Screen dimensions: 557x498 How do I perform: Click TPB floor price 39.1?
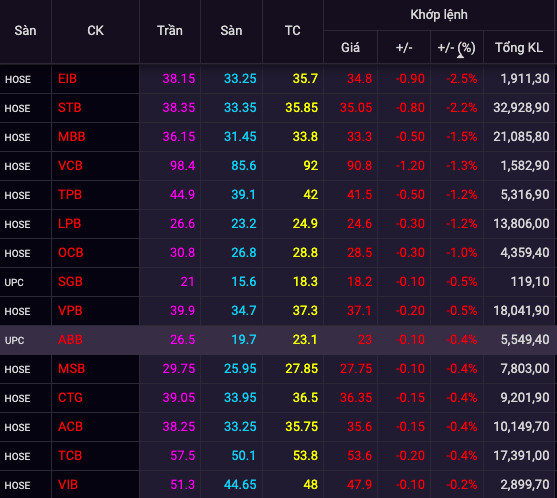pos(243,195)
